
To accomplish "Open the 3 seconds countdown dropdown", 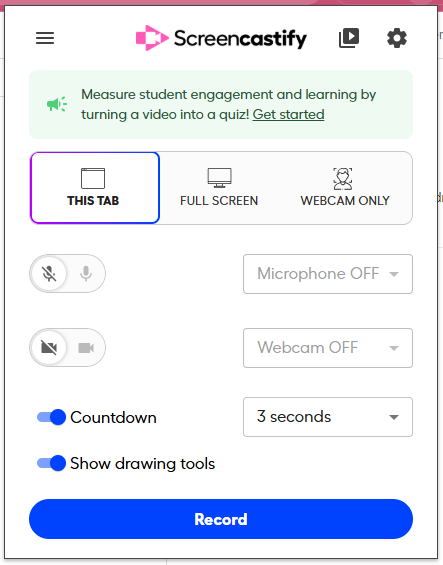I will pyautogui.click(x=328, y=417).
